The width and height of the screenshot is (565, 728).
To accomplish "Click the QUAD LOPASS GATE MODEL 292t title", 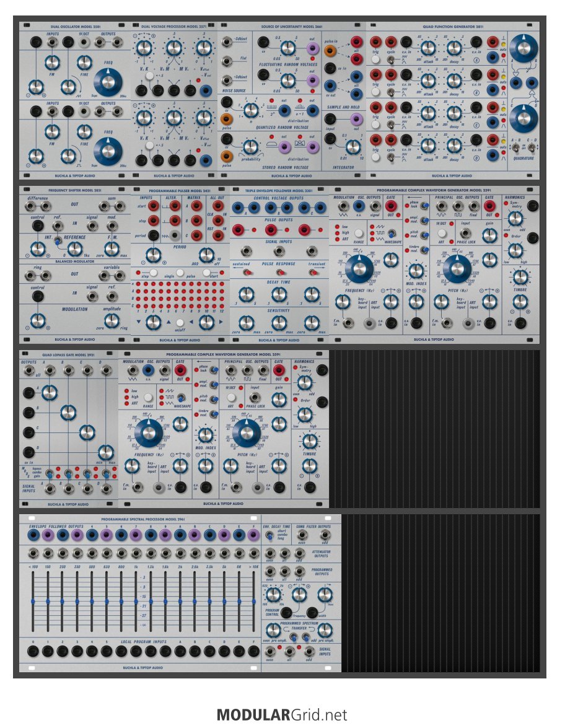I will tap(68, 354).
